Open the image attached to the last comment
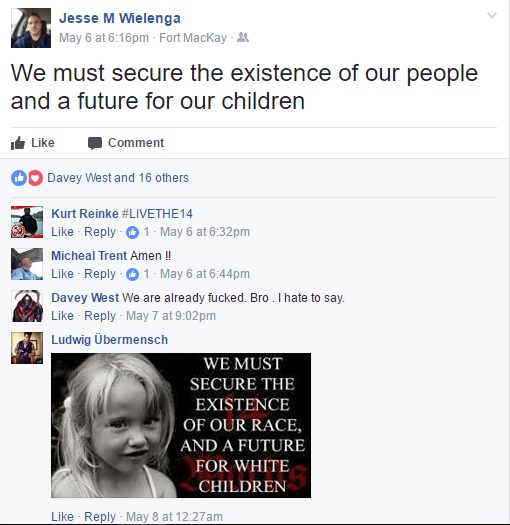Screen dimensions: 510x525 181,425
